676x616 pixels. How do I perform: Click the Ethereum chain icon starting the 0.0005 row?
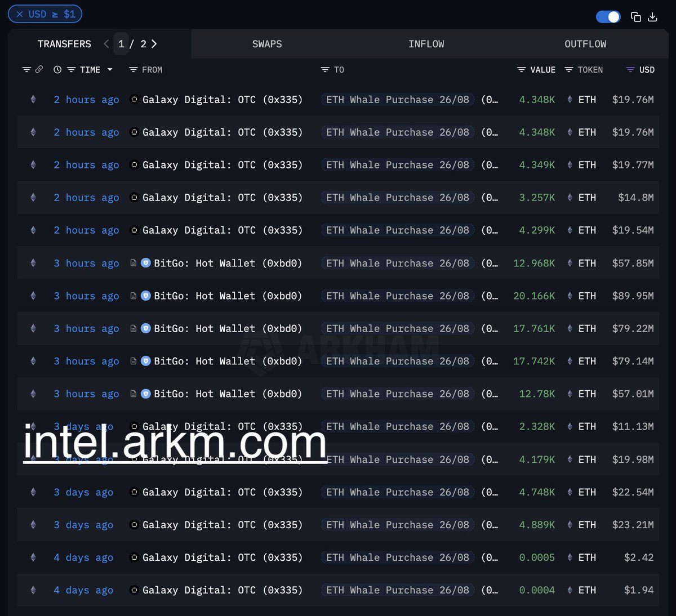tap(33, 557)
